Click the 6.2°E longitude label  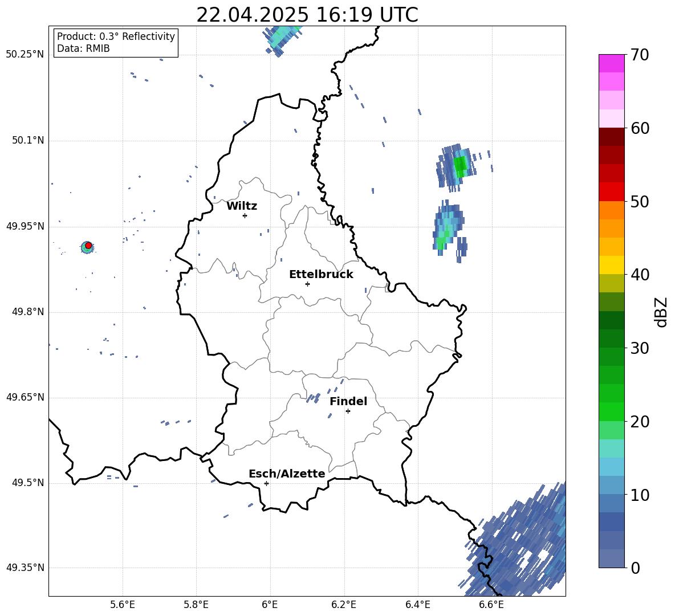tap(344, 605)
